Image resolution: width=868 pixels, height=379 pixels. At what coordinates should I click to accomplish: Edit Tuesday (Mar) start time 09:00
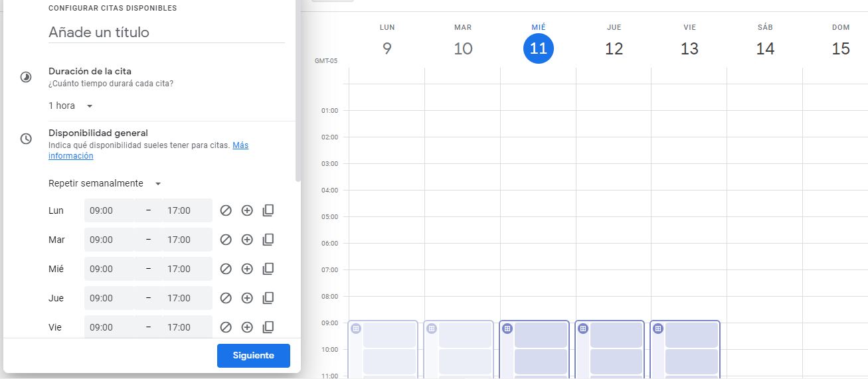[110, 240]
